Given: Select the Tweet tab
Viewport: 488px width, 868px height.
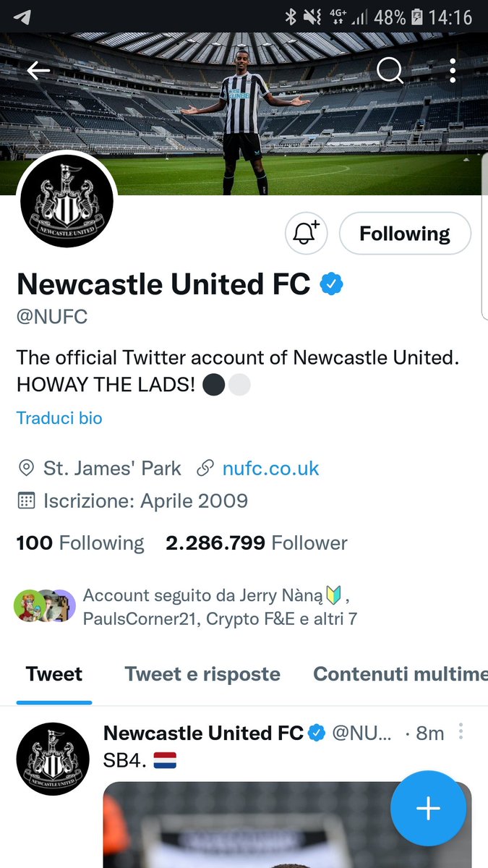Looking at the screenshot, I should [x=54, y=674].
